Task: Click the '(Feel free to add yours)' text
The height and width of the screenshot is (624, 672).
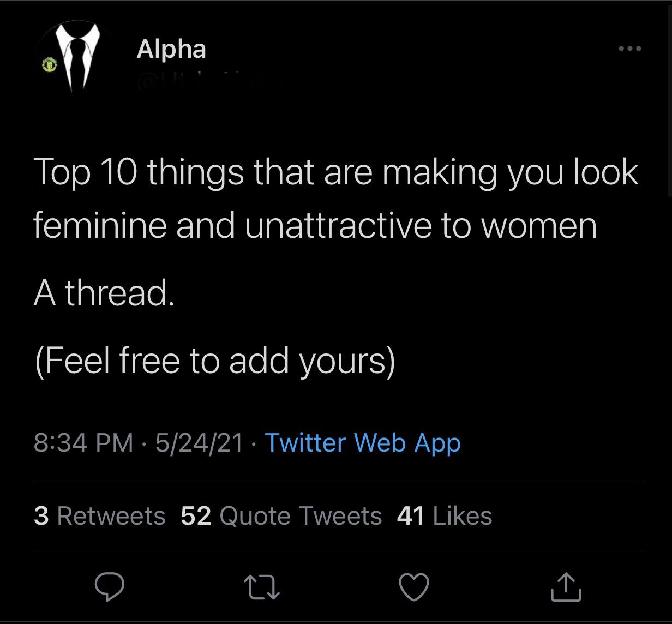Action: 214,361
